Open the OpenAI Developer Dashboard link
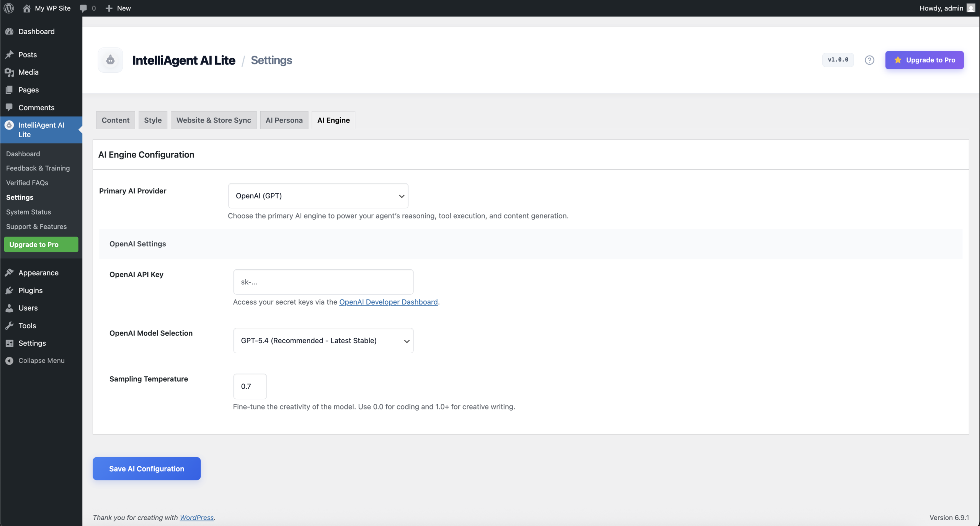The height and width of the screenshot is (526, 980). (x=388, y=302)
